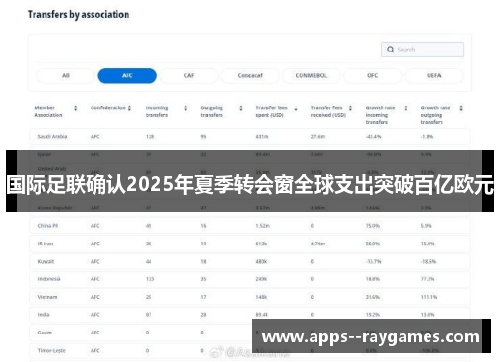
Task: Select the All confederation filter
Action: coord(66,76)
